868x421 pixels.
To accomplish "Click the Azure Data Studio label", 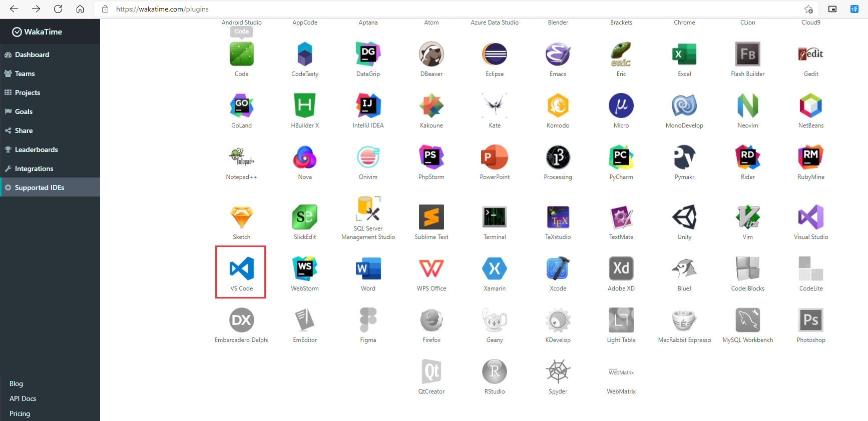I will 495,22.
